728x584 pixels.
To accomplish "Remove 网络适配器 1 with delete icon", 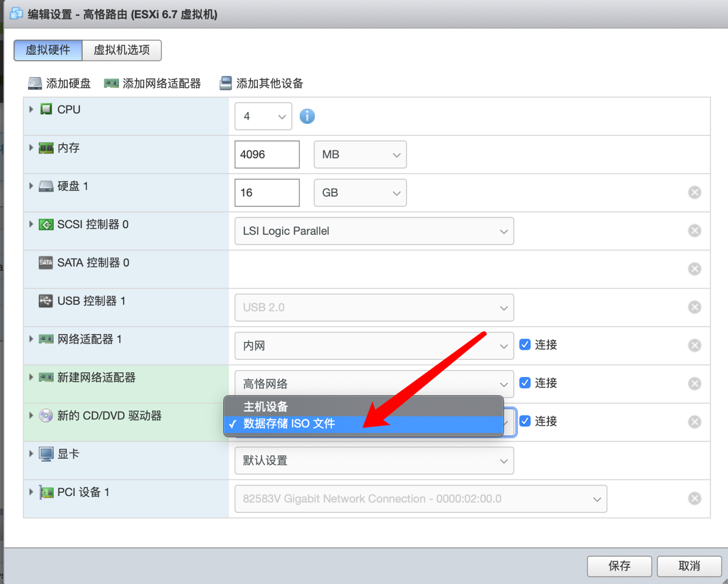I will coord(695,345).
